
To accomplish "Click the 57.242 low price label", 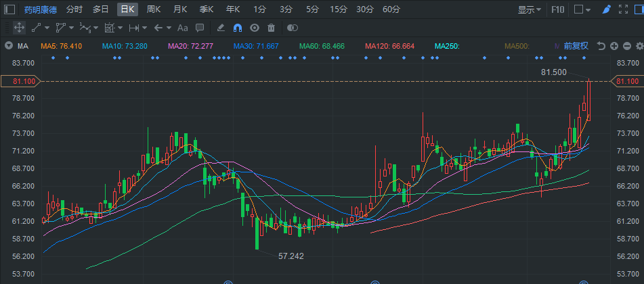I will [291, 256].
